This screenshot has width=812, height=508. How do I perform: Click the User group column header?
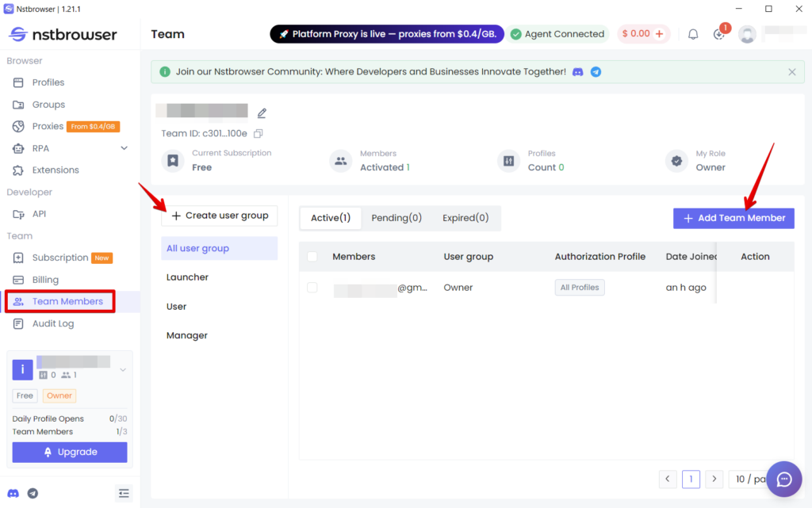[468, 257]
